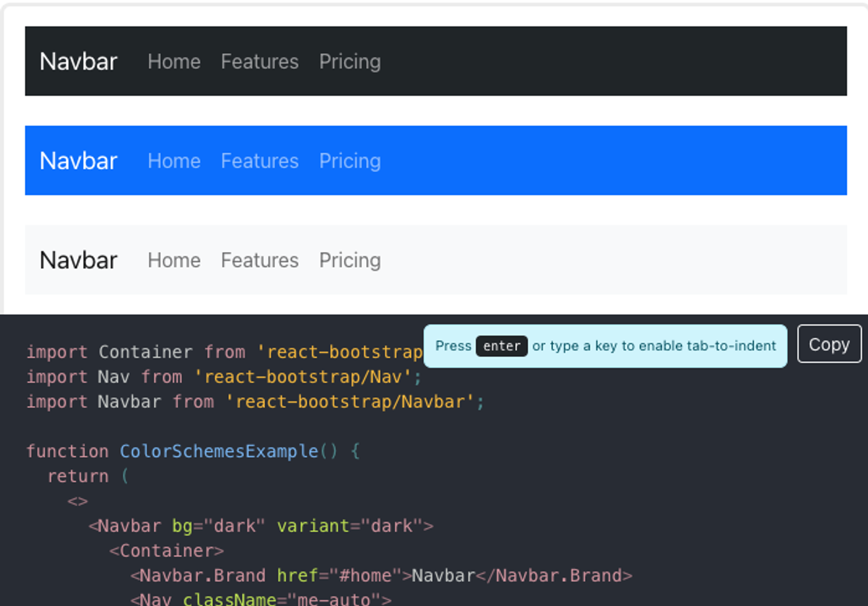Viewport: 868px width, 606px height.
Task: Place cursor on function ColorSchemesExample line
Action: tap(193, 451)
